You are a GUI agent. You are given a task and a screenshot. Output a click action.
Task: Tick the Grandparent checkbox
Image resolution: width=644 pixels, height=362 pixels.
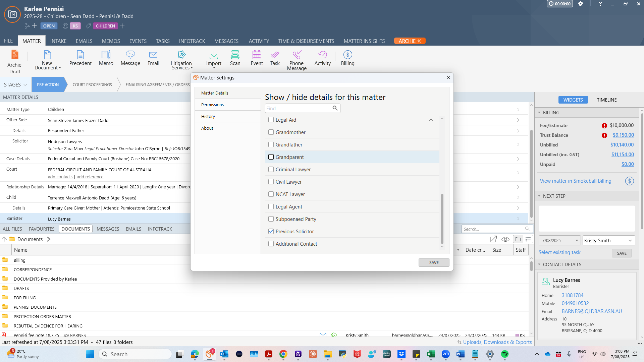(x=271, y=157)
